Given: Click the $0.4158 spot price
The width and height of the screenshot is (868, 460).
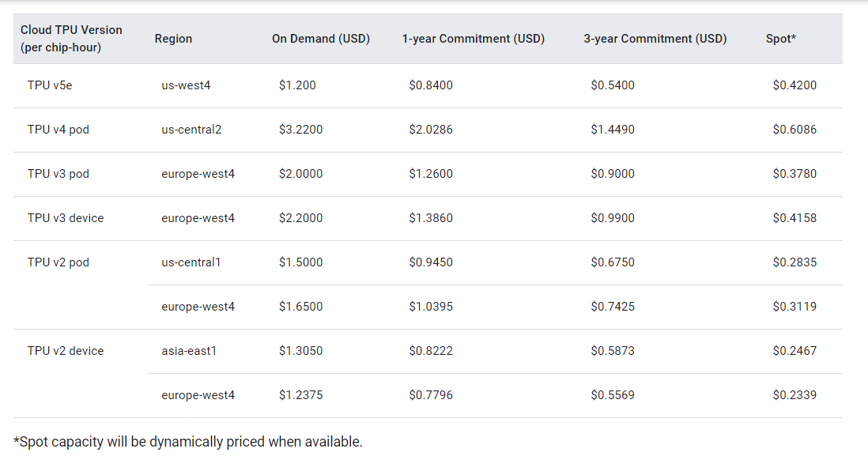Looking at the screenshot, I should 794,218.
